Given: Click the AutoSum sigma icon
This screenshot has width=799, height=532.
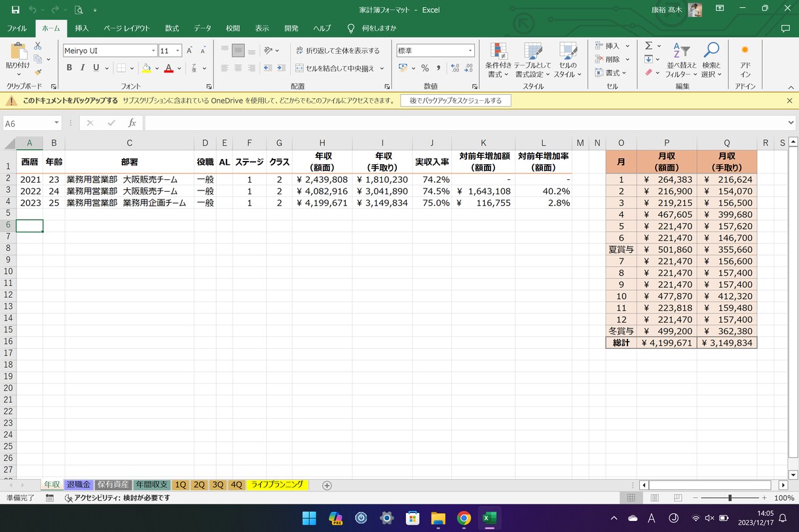Looking at the screenshot, I should coord(648,46).
